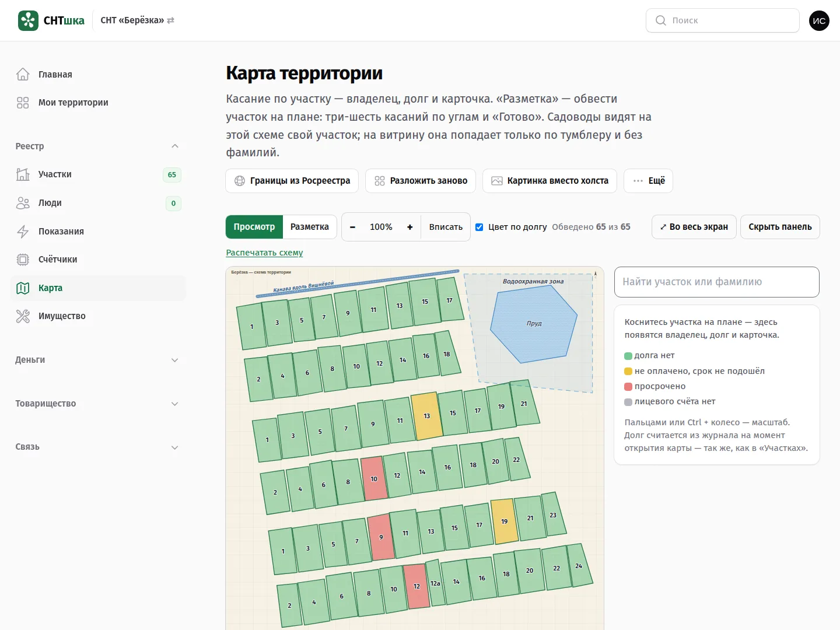
Task: Open the Распечатать схему link
Action: pos(264,253)
